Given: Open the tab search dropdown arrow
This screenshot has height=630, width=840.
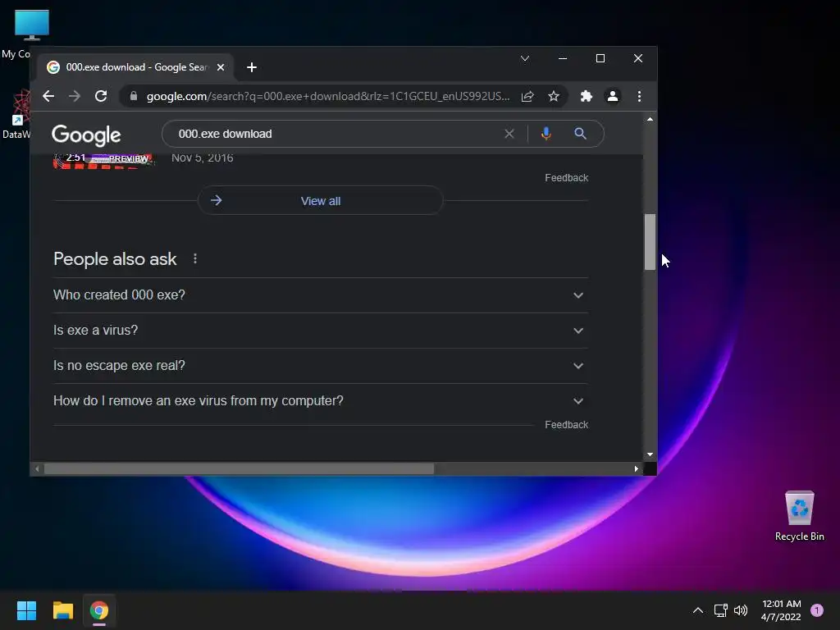Looking at the screenshot, I should click(x=525, y=58).
